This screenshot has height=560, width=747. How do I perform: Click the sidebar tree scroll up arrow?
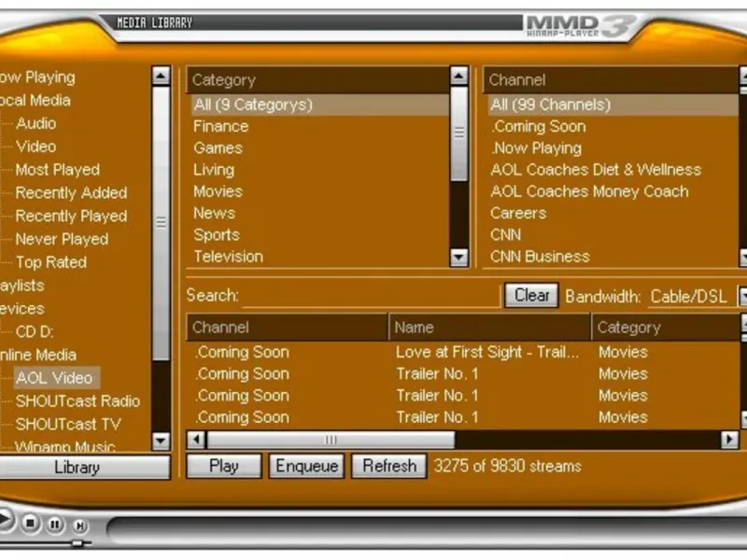tap(161, 76)
